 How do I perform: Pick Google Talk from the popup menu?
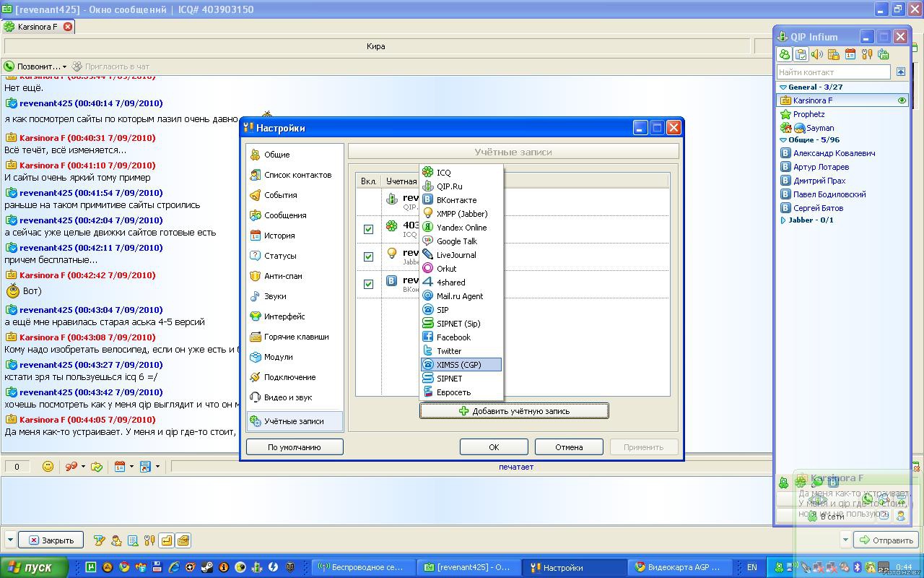(461, 241)
